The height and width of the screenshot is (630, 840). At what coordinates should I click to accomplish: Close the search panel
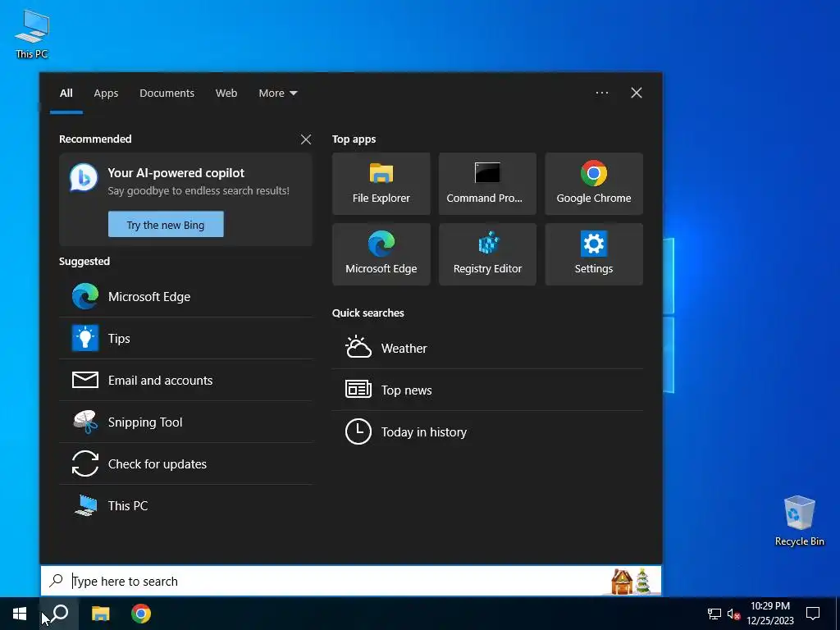pos(637,93)
